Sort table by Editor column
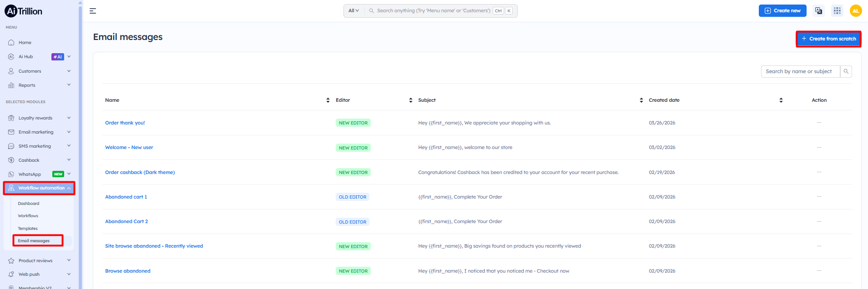Image resolution: width=868 pixels, height=289 pixels. [x=410, y=100]
